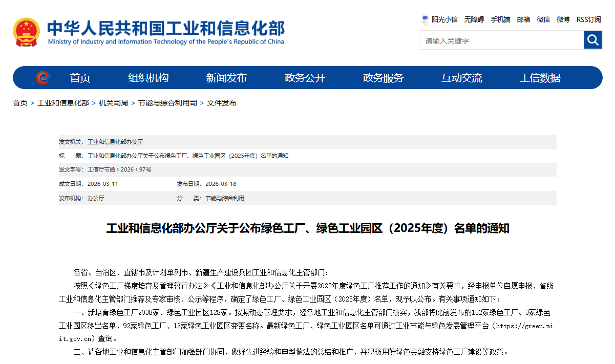The width and height of the screenshot is (615, 364).
Task: Open the 微信 link at top
Action: point(543,19)
